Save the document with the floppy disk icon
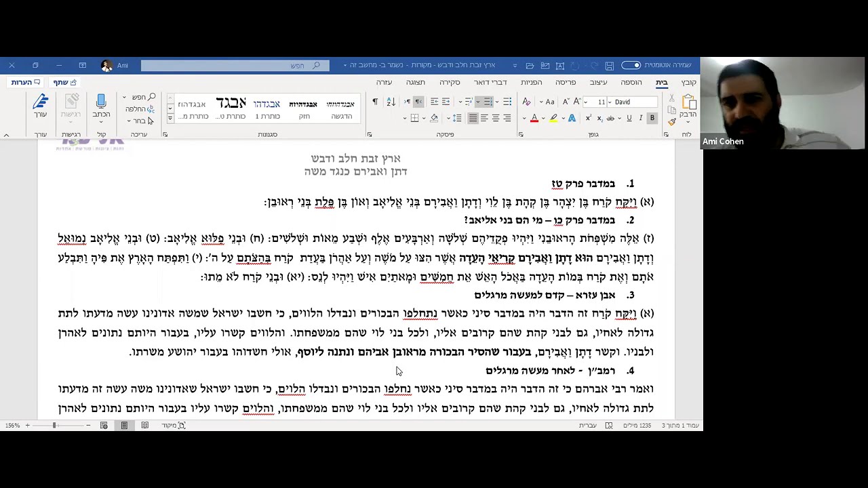Screen dimensions: 868x488 coord(609,65)
